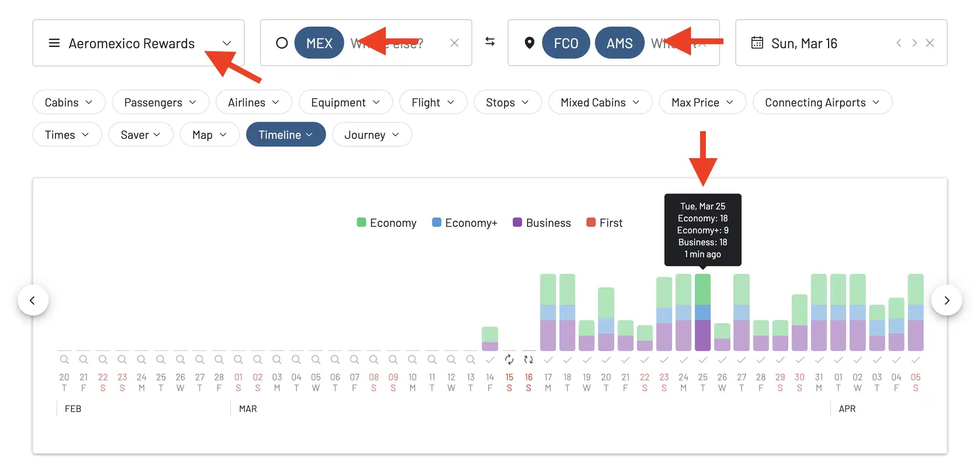
Task: Click the Apr 01 Tuesday date label
Action: point(838,382)
